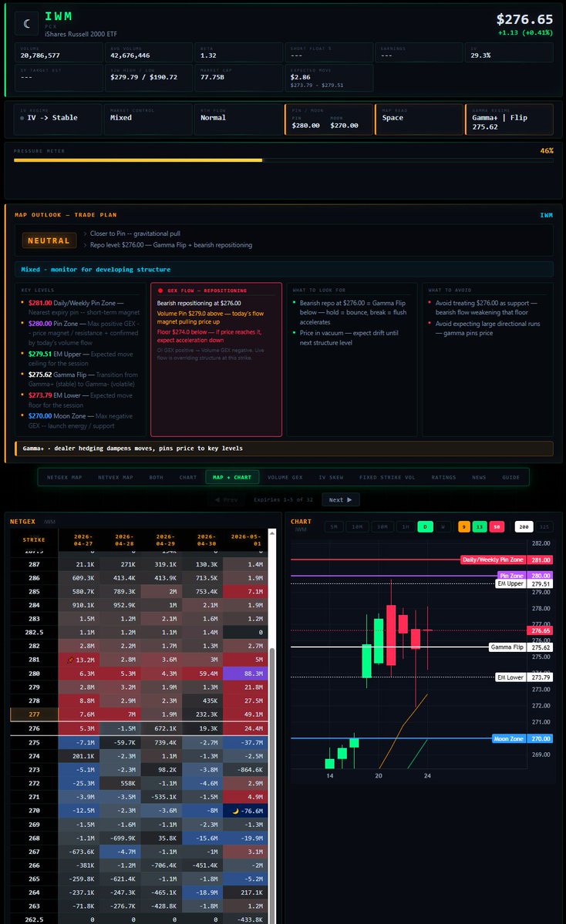
Task: Click the NEUTRAL outlook badge
Action: pos(49,240)
